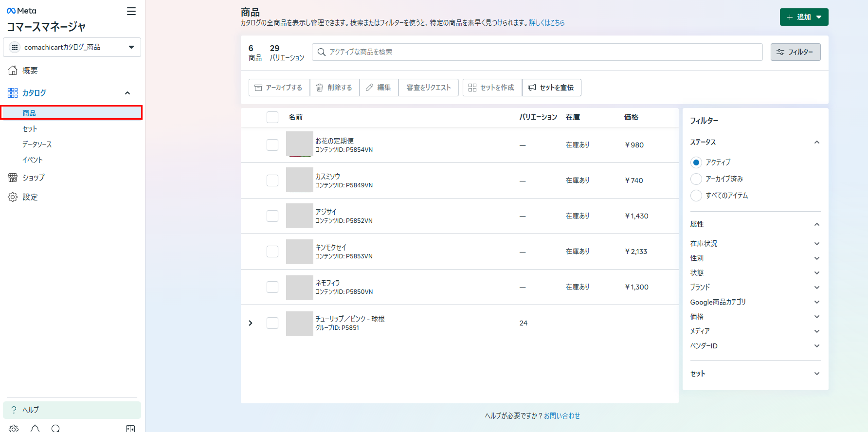This screenshot has width=868, height=432.
Task: Choose the すべてのアイテム radio option
Action: (696, 196)
